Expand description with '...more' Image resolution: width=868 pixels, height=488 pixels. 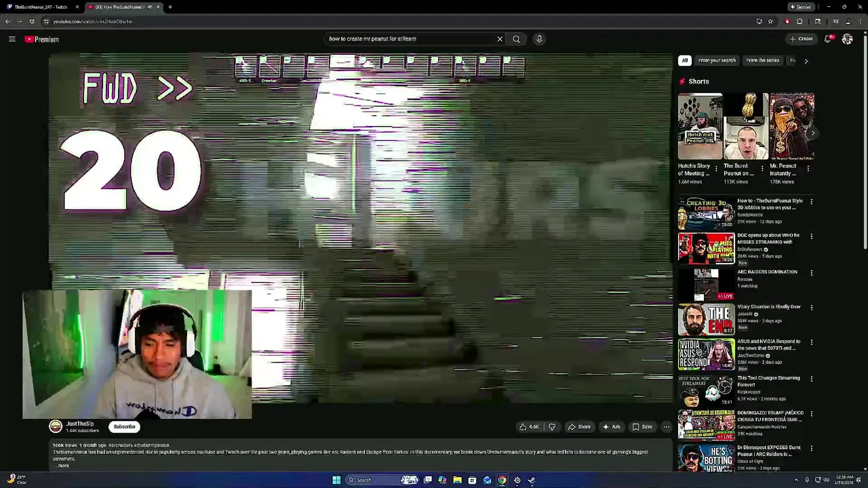click(x=62, y=466)
